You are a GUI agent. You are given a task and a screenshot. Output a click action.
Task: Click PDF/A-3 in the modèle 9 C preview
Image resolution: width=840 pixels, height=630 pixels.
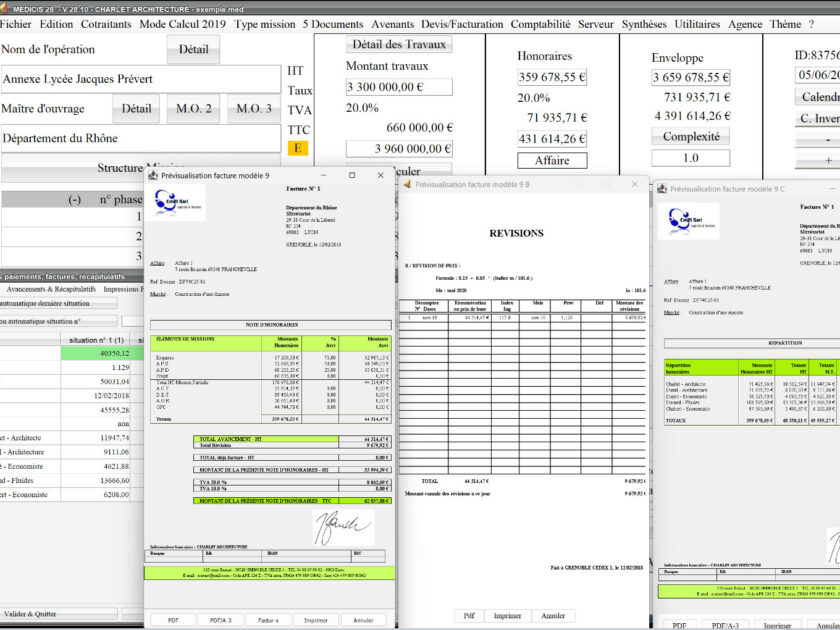725,625
